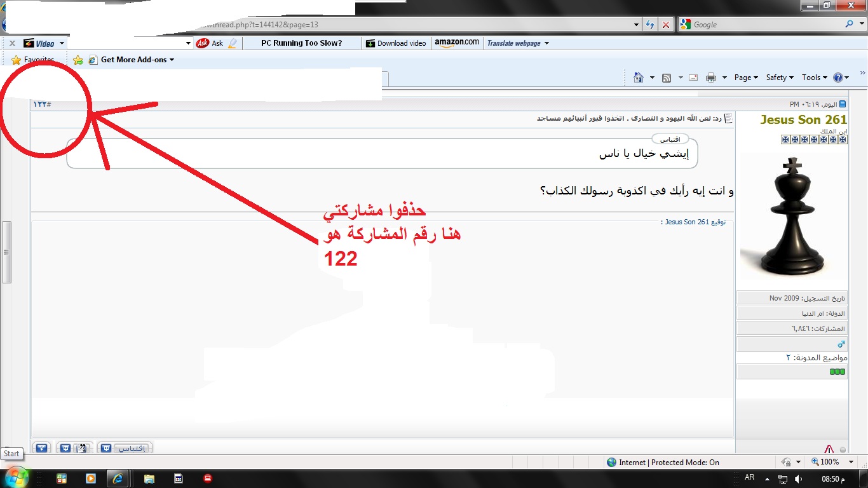
Task: Open the Page dropdown menu
Action: 746,78
